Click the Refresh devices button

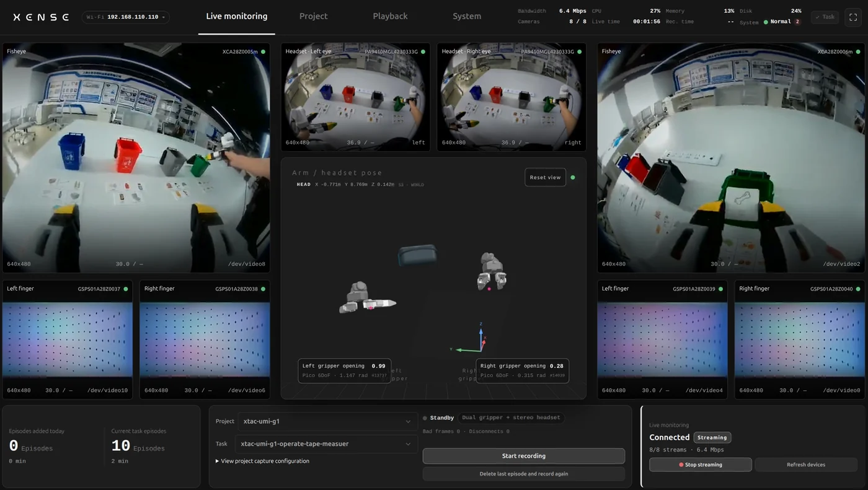(806, 465)
